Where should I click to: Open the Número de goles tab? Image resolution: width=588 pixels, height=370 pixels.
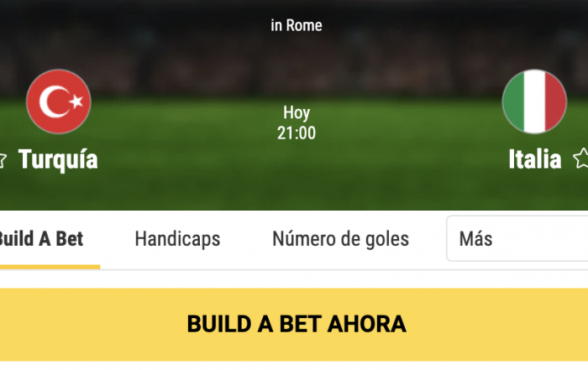(340, 239)
